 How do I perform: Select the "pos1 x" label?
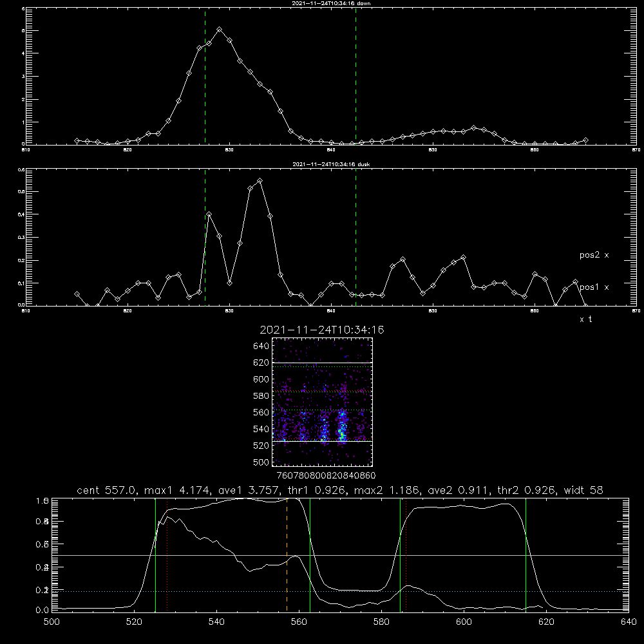pos(594,287)
